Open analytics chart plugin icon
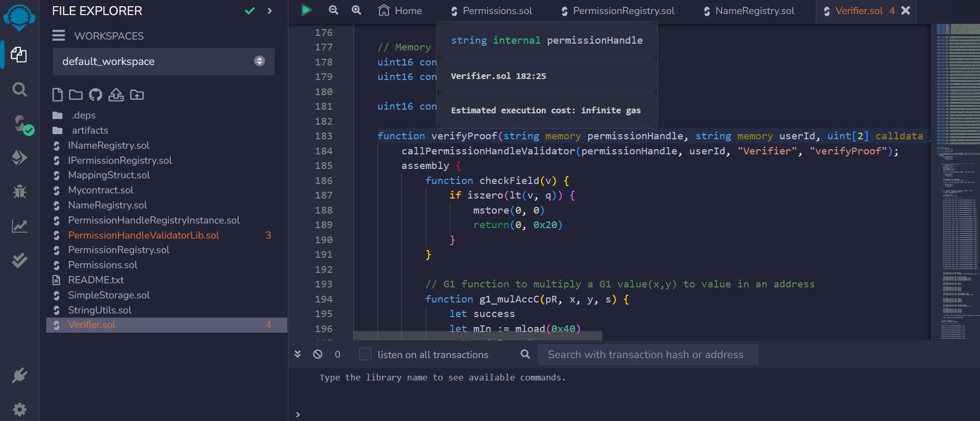 click(19, 226)
